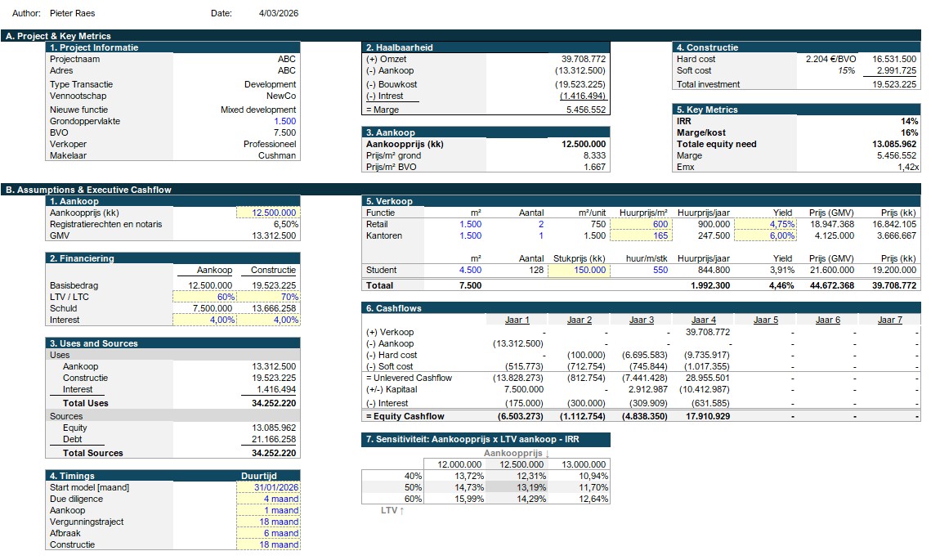Select the Registratierechten en notaris rate 6,50%
This screenshot has height=560, width=931.
point(285,225)
